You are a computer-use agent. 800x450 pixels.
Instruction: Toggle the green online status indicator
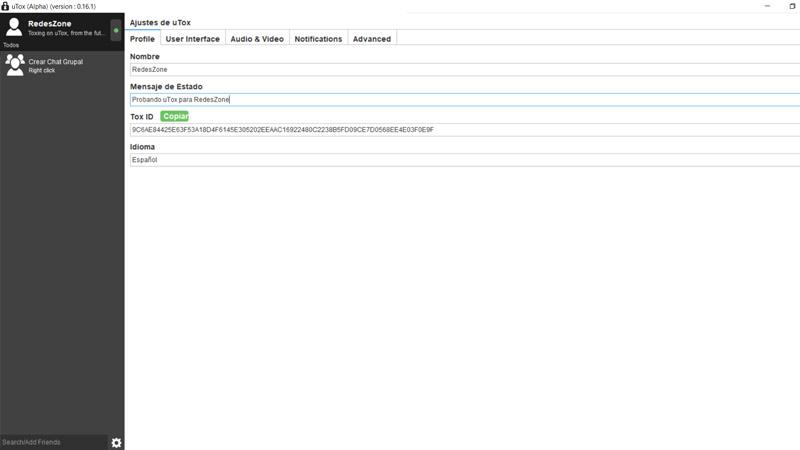[116, 30]
